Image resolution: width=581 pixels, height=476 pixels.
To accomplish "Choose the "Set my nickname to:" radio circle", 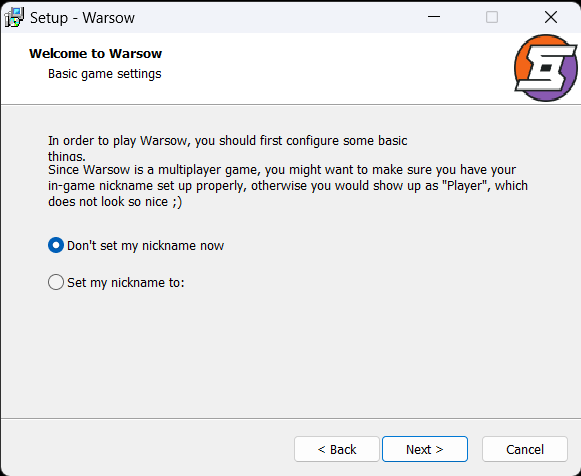I will [56, 282].
